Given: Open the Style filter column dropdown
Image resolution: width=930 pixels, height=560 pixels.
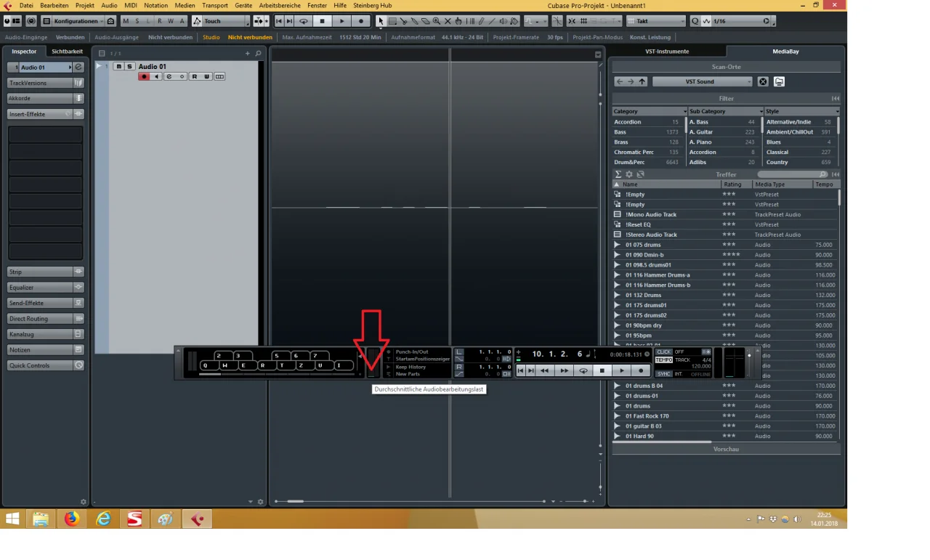Looking at the screenshot, I should point(801,111).
